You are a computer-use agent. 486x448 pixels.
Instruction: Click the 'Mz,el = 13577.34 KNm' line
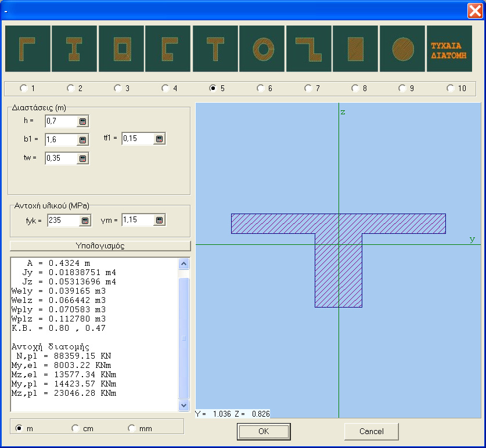64,375
